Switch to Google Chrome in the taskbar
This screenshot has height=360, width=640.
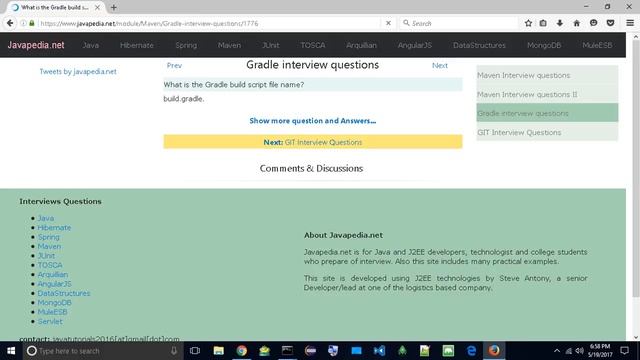click(242, 351)
